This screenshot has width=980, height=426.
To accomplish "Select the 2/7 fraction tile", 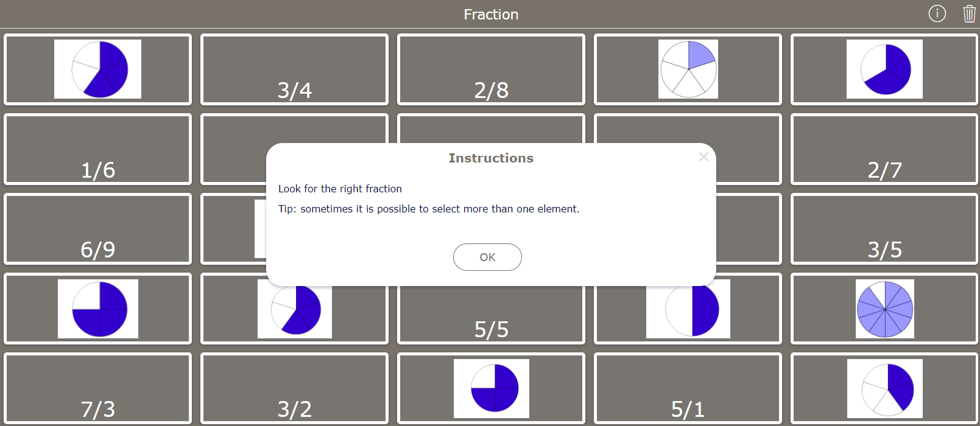I will click(x=884, y=149).
